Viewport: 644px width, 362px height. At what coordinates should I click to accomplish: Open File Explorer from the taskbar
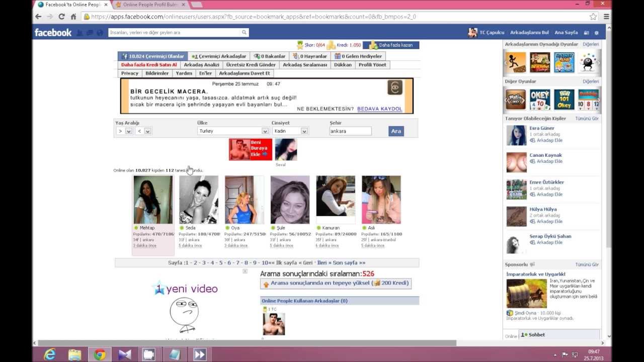tap(74, 354)
